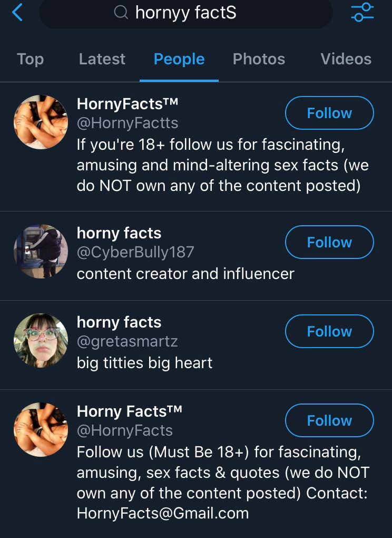This screenshot has width=392, height=538.
Task: Tap the magnifying glass search icon
Action: click(121, 13)
